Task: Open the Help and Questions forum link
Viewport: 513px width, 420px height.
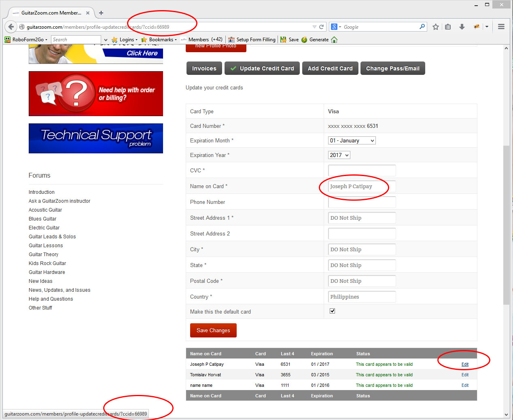Action: (x=51, y=299)
